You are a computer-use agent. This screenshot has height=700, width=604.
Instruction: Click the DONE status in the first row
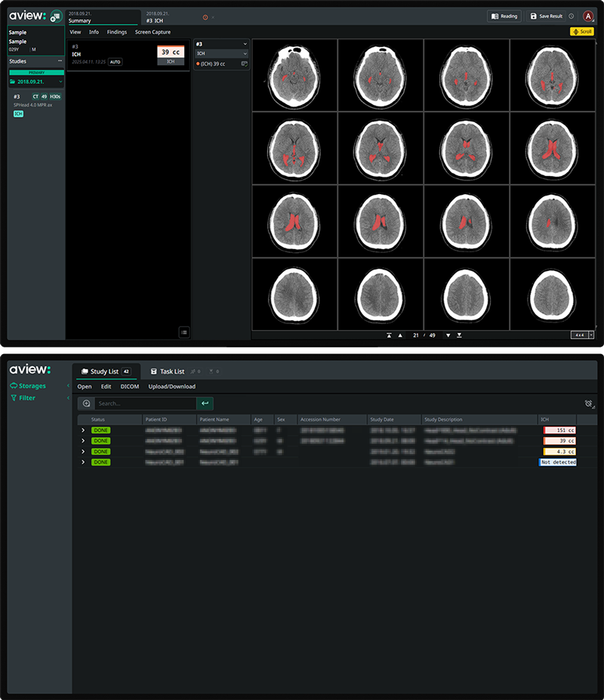pyautogui.click(x=101, y=430)
